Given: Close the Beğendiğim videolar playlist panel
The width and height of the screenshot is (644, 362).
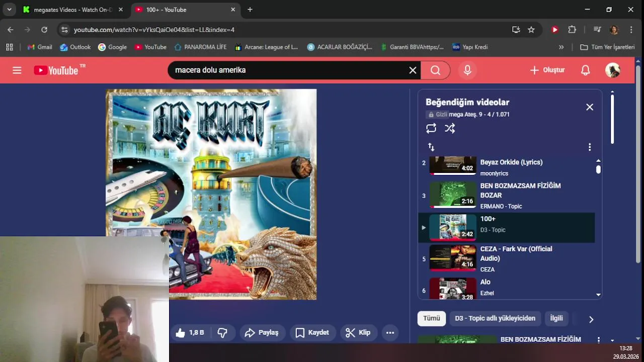Looking at the screenshot, I should (x=590, y=107).
